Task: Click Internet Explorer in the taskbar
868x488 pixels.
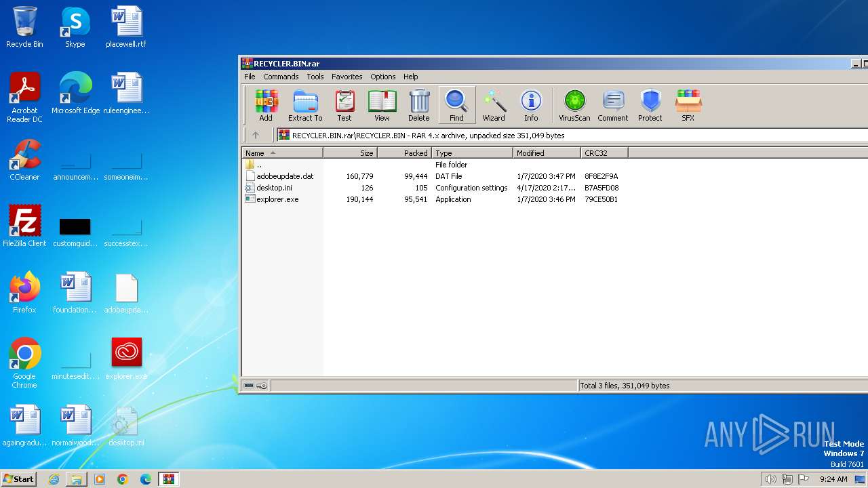Action: [x=54, y=479]
